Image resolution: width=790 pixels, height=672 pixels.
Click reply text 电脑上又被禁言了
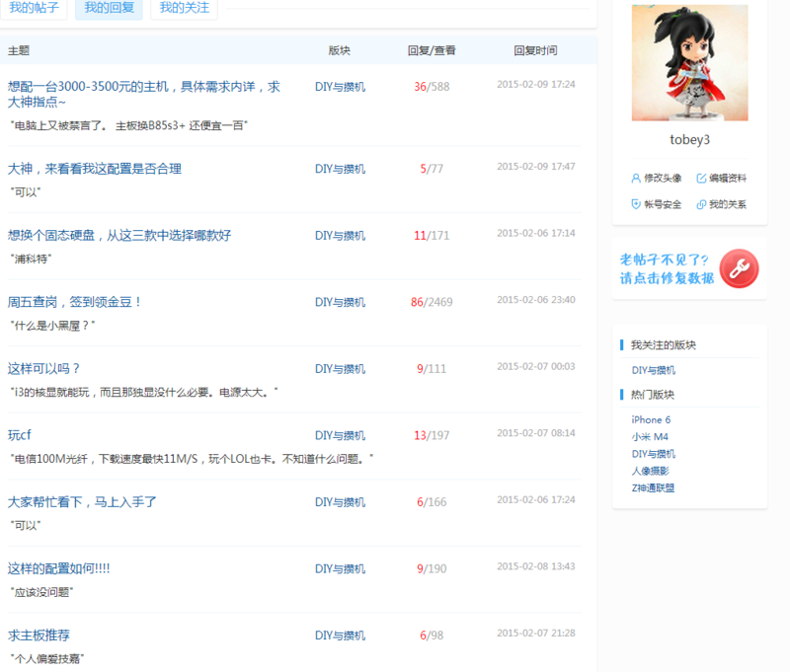[129, 126]
